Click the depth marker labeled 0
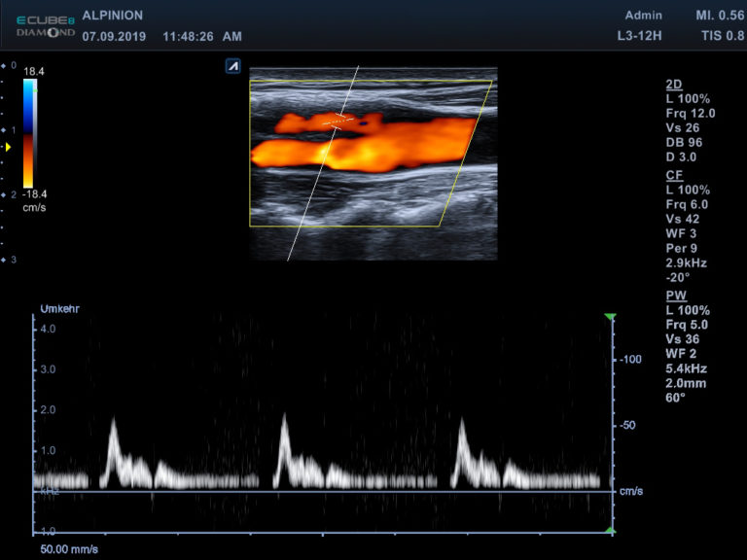This screenshot has width=747, height=560. tap(10, 65)
